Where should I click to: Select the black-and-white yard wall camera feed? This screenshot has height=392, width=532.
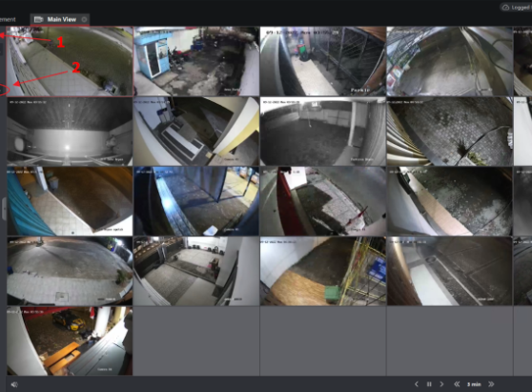(323, 132)
